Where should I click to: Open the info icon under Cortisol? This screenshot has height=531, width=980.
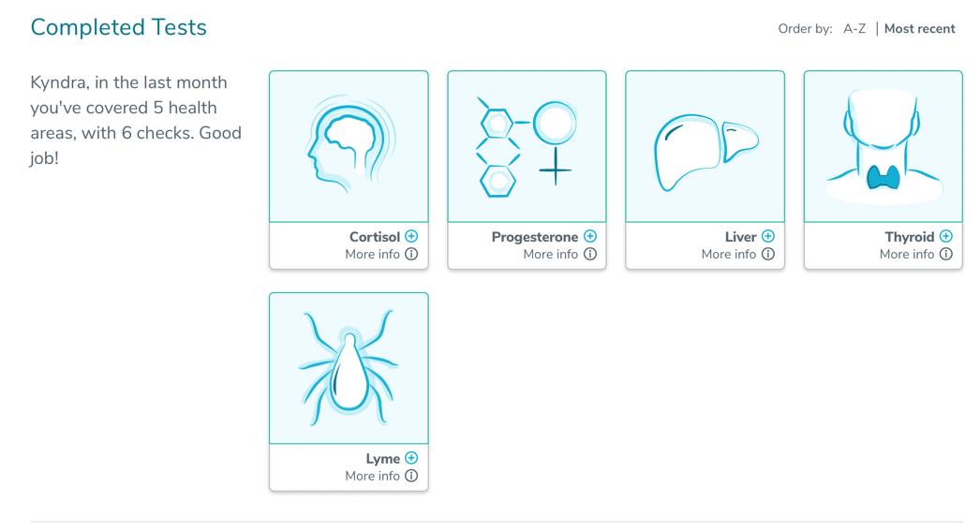411,254
